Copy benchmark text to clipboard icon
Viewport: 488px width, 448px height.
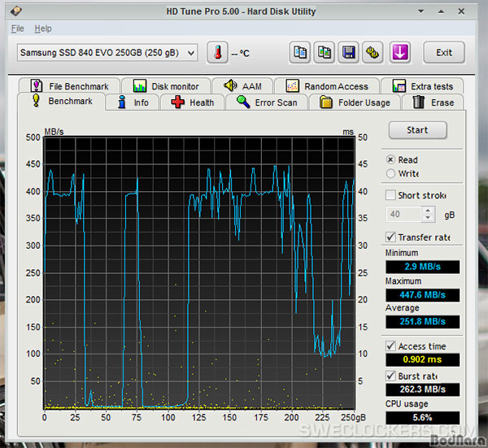(301, 53)
